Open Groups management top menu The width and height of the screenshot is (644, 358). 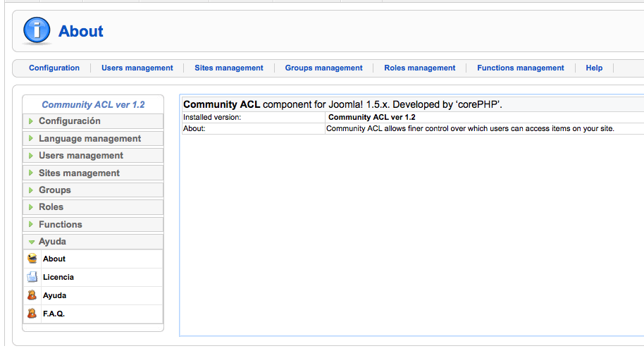(323, 68)
